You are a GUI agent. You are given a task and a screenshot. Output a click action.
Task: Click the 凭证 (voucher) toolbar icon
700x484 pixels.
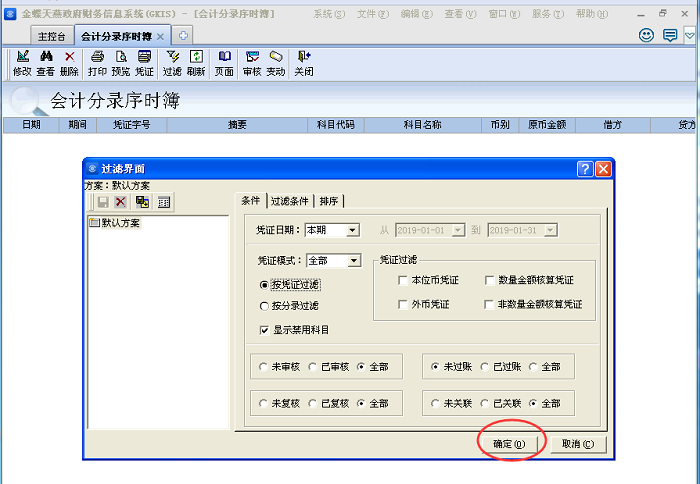(145, 63)
